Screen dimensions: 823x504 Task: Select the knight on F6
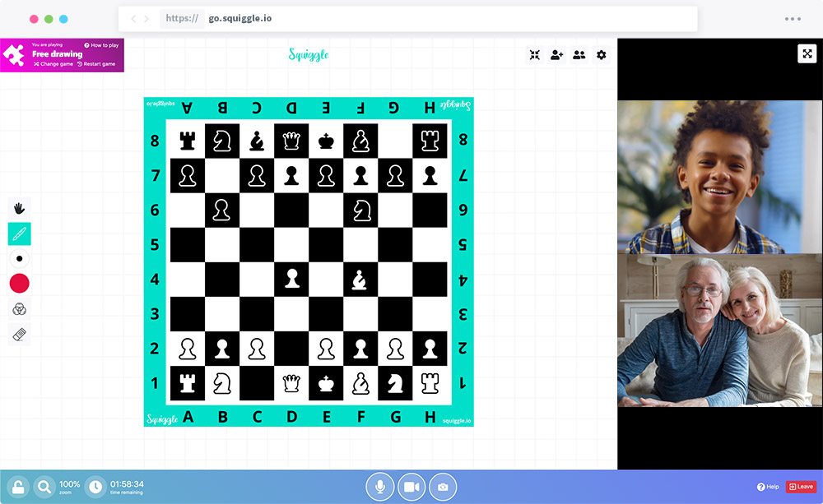pyautogui.click(x=360, y=210)
